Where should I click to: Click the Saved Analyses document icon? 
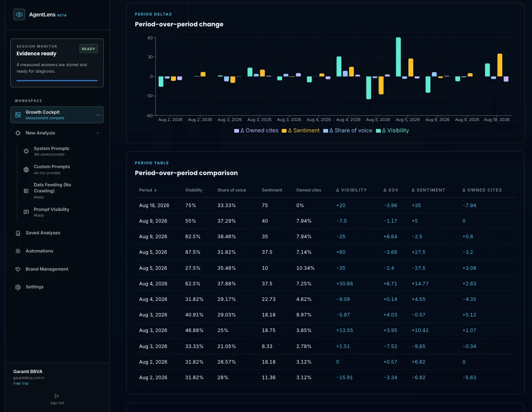point(18,233)
